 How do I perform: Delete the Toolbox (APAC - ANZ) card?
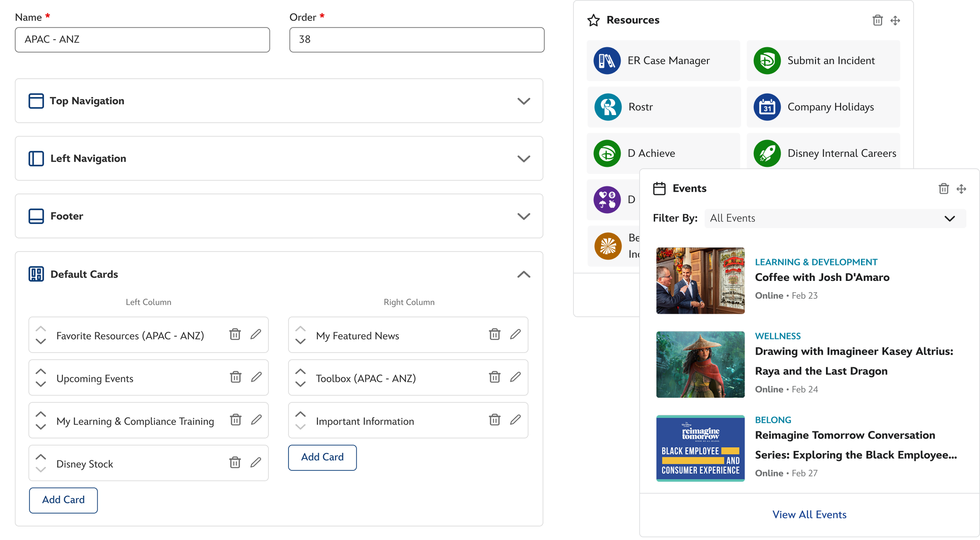(x=494, y=377)
